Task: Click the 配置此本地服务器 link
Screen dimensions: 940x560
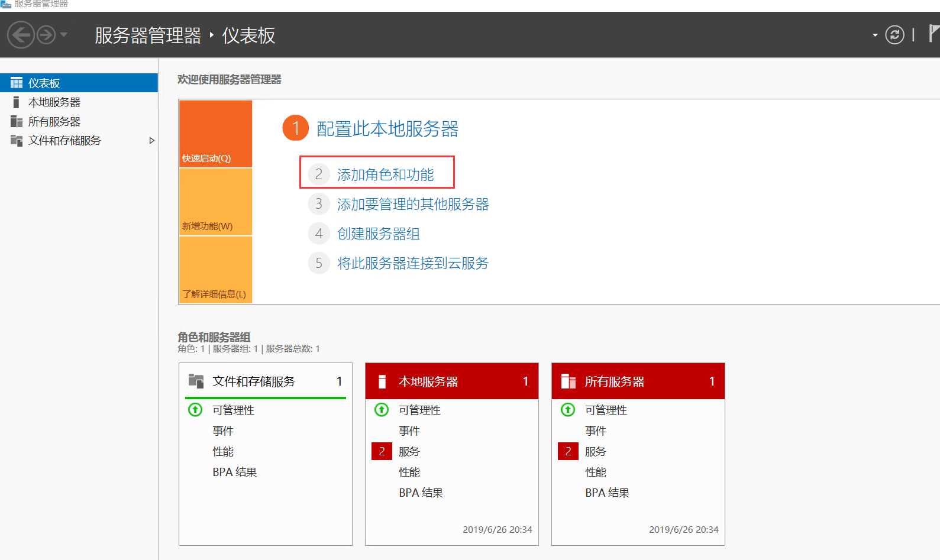Action: pos(387,128)
